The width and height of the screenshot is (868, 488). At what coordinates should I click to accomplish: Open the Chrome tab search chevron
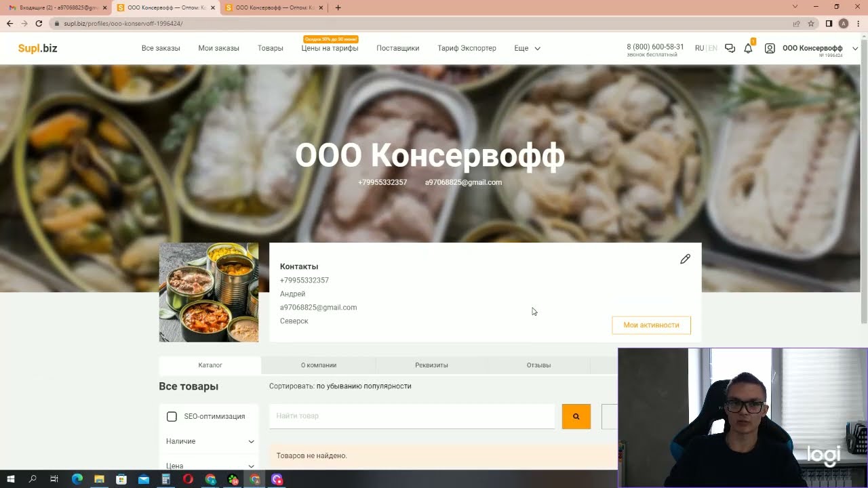(x=795, y=7)
